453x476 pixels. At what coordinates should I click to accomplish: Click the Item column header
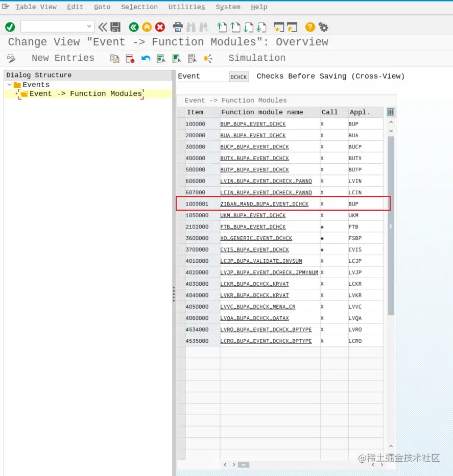(x=203, y=112)
